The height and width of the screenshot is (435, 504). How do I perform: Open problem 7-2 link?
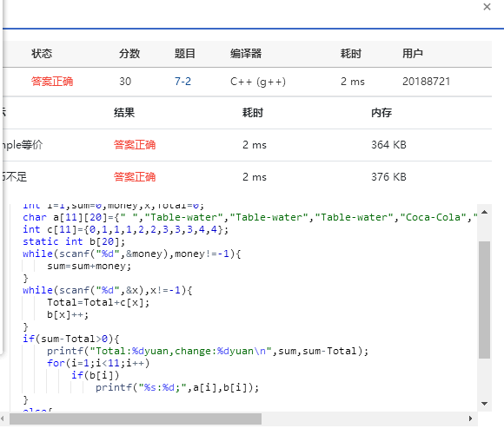pyautogui.click(x=182, y=82)
